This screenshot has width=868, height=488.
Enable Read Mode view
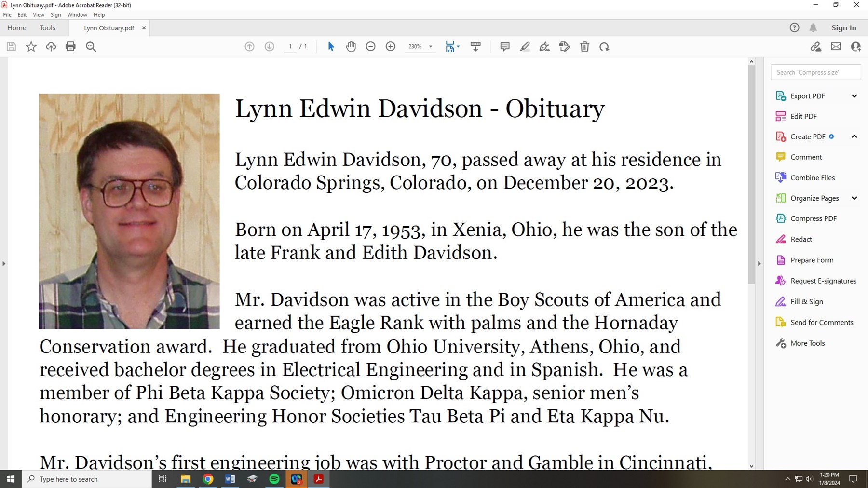(x=476, y=46)
